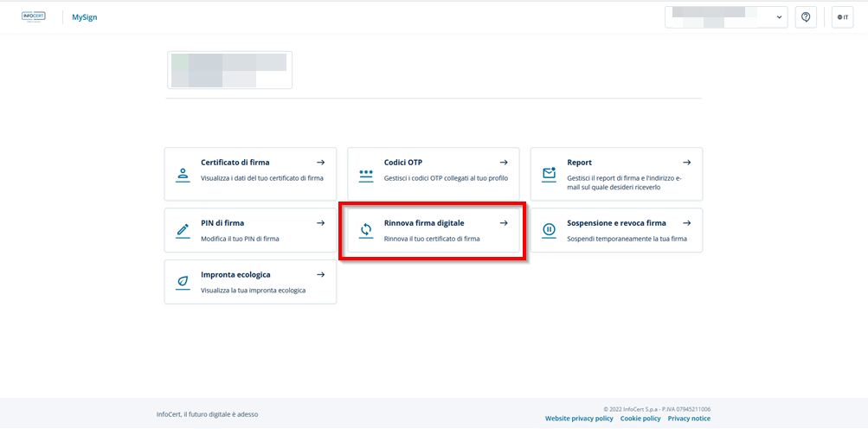Open the Website privacy policy link
This screenshot has width=868, height=429.
tap(579, 419)
